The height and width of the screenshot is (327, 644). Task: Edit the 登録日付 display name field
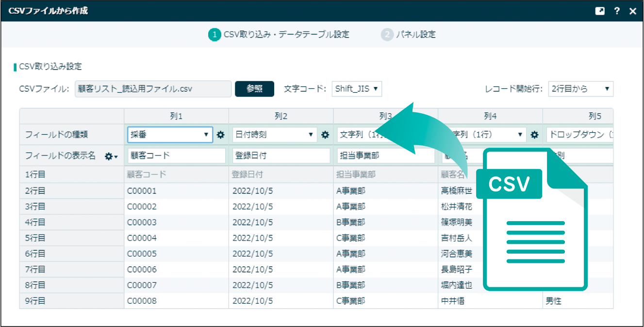[x=281, y=156]
